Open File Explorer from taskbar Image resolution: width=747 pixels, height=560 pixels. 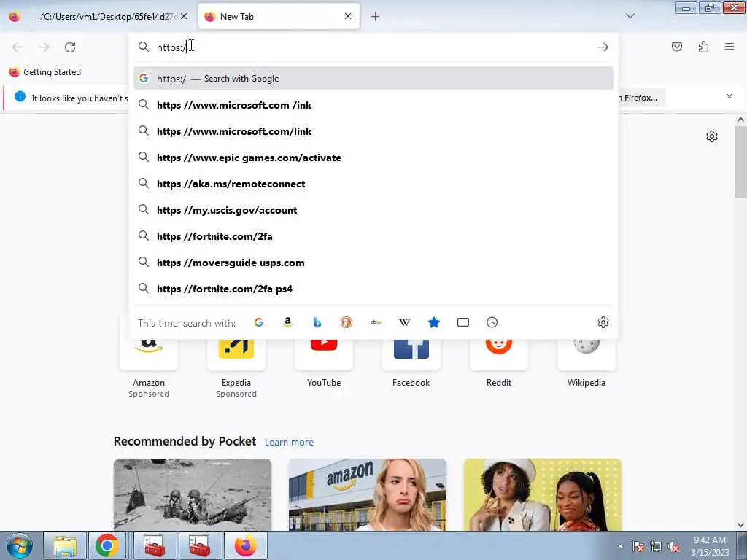coord(65,545)
